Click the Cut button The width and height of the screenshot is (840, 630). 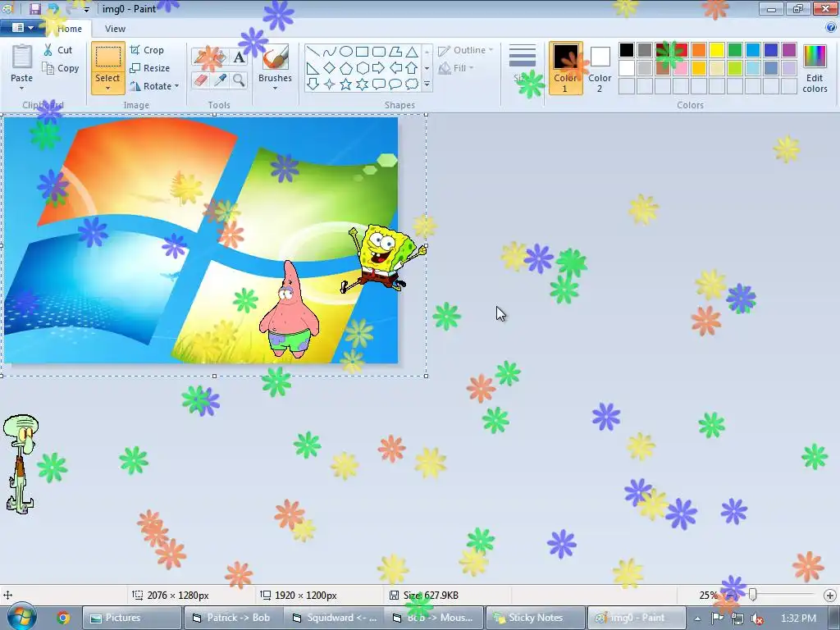(58, 50)
